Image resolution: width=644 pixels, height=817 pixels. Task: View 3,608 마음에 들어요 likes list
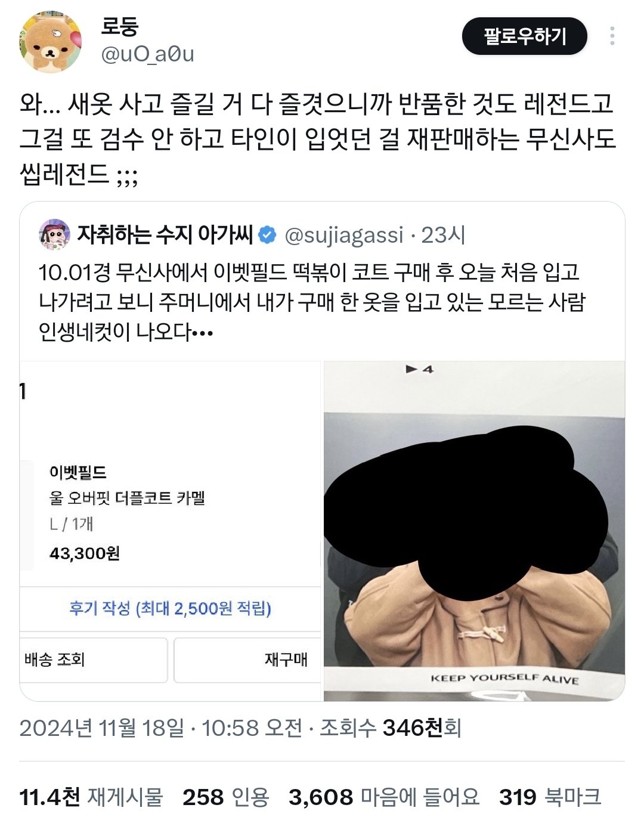384,797
